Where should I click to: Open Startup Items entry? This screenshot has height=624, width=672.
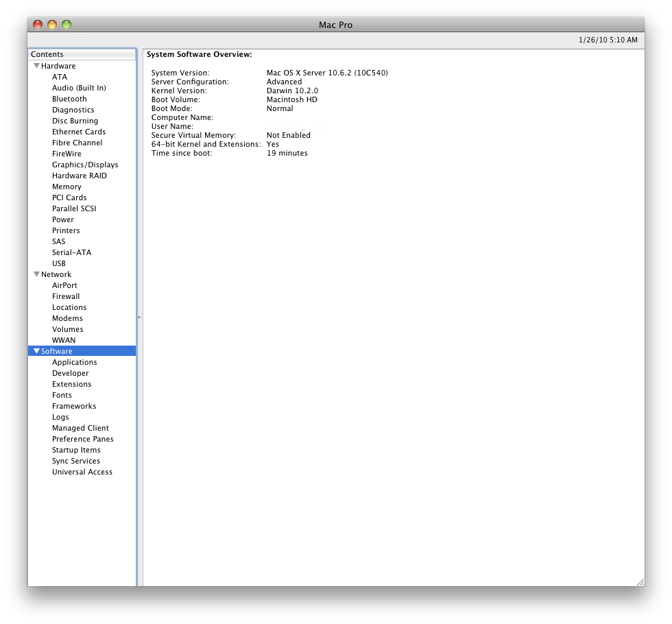[76, 450]
